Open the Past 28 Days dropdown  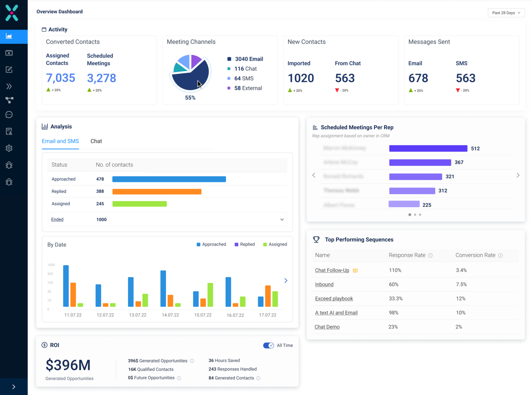tap(506, 13)
